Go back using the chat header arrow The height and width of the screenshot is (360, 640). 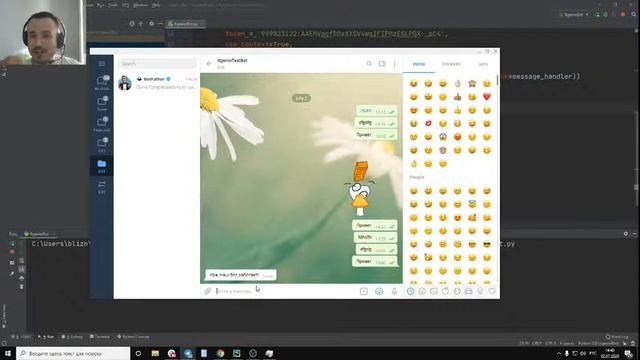(x=209, y=64)
